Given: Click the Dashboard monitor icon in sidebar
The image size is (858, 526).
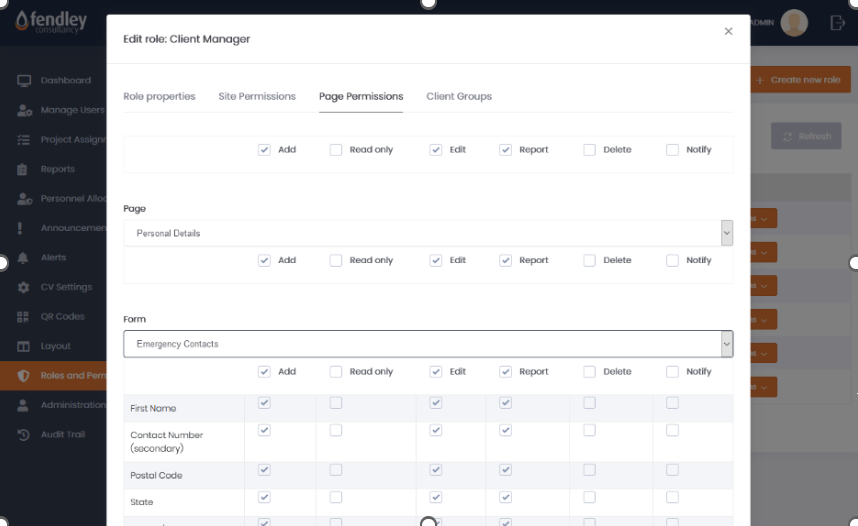Looking at the screenshot, I should [x=24, y=81].
